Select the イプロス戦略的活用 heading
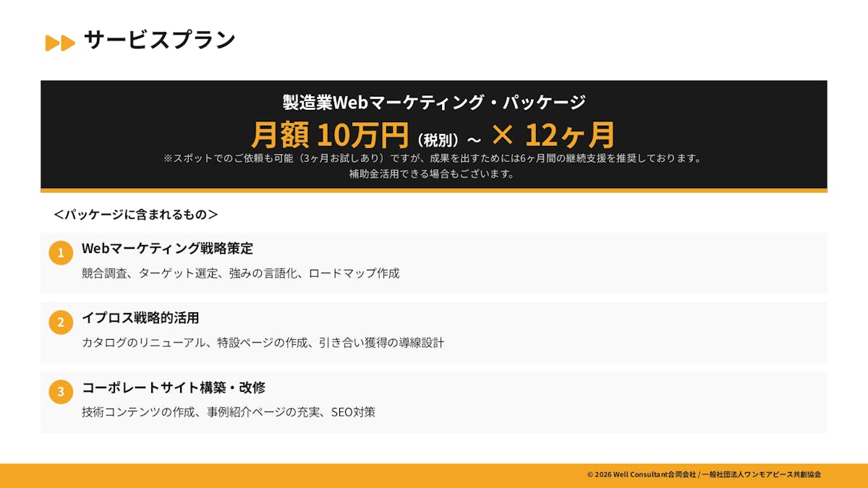The image size is (868, 488). click(x=140, y=318)
